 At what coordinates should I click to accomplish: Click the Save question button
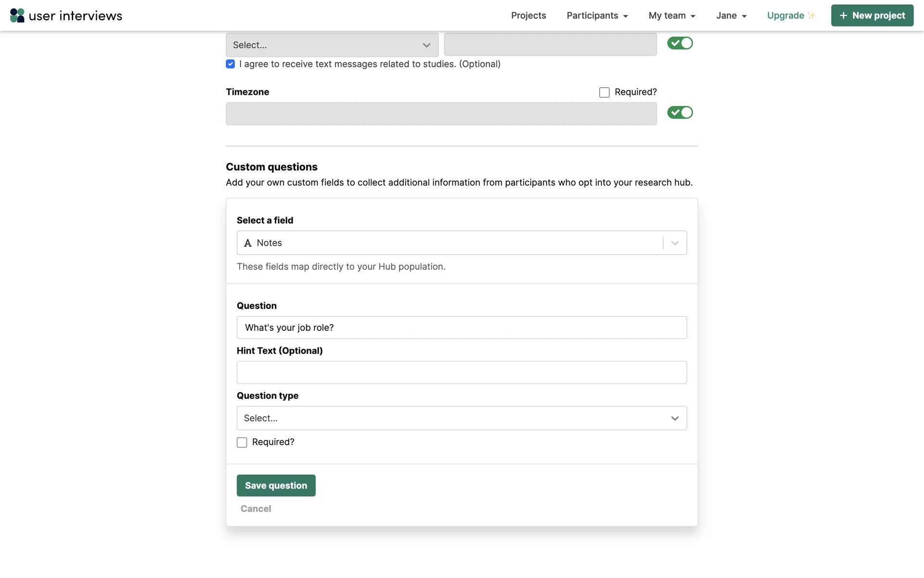tap(276, 486)
